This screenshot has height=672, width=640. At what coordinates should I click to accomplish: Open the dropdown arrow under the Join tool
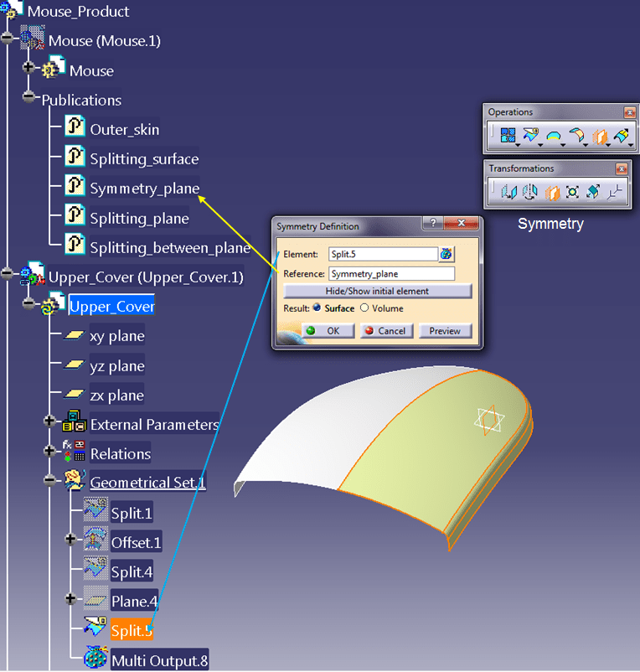tap(518, 145)
